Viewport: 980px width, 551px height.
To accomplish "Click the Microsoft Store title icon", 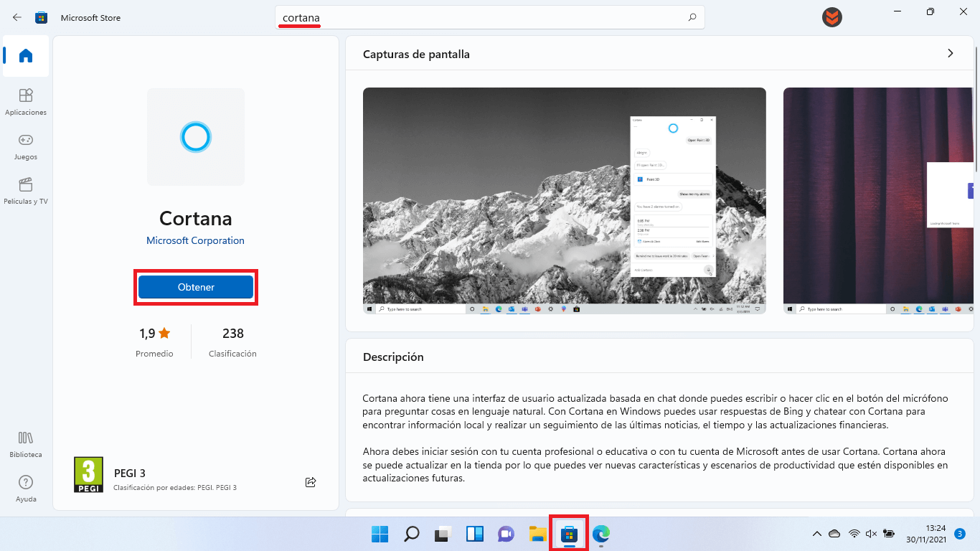I will click(x=42, y=17).
